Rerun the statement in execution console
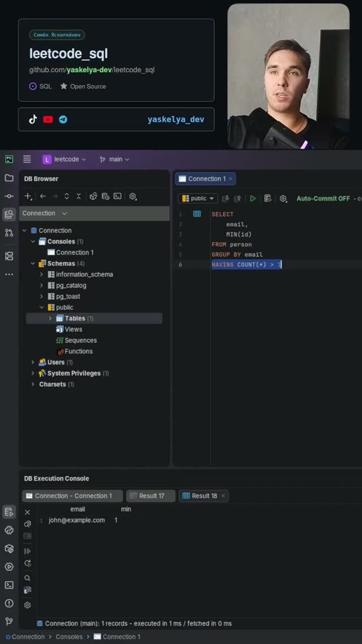The width and height of the screenshot is (362, 644). (28, 564)
